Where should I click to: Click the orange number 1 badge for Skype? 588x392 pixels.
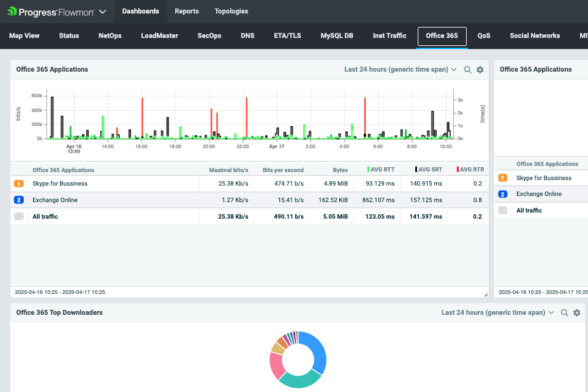(x=19, y=184)
